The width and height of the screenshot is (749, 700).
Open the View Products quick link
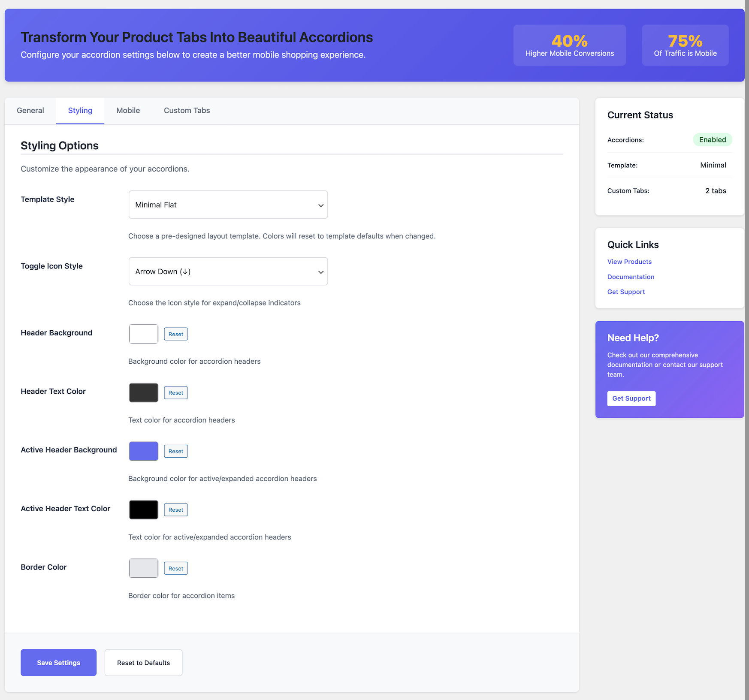629,262
